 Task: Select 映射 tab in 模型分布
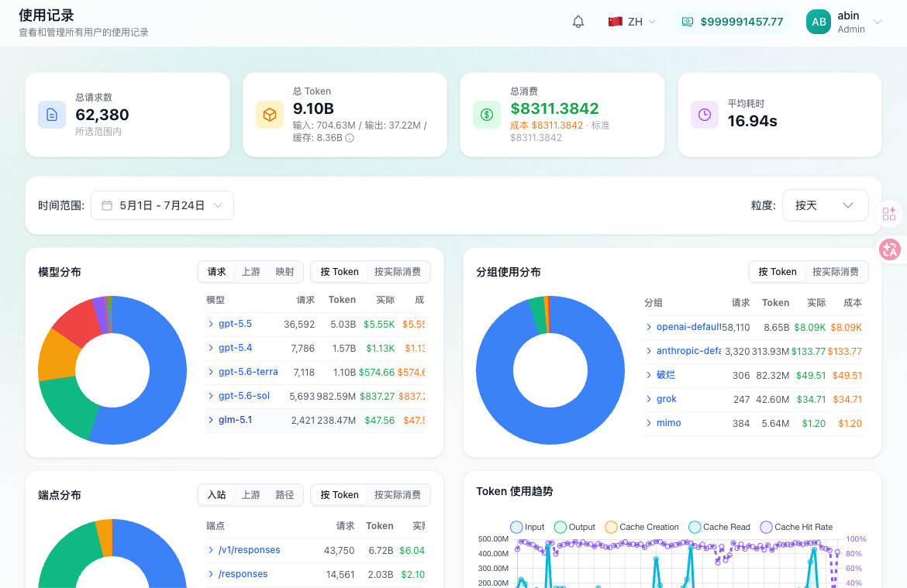click(x=285, y=272)
